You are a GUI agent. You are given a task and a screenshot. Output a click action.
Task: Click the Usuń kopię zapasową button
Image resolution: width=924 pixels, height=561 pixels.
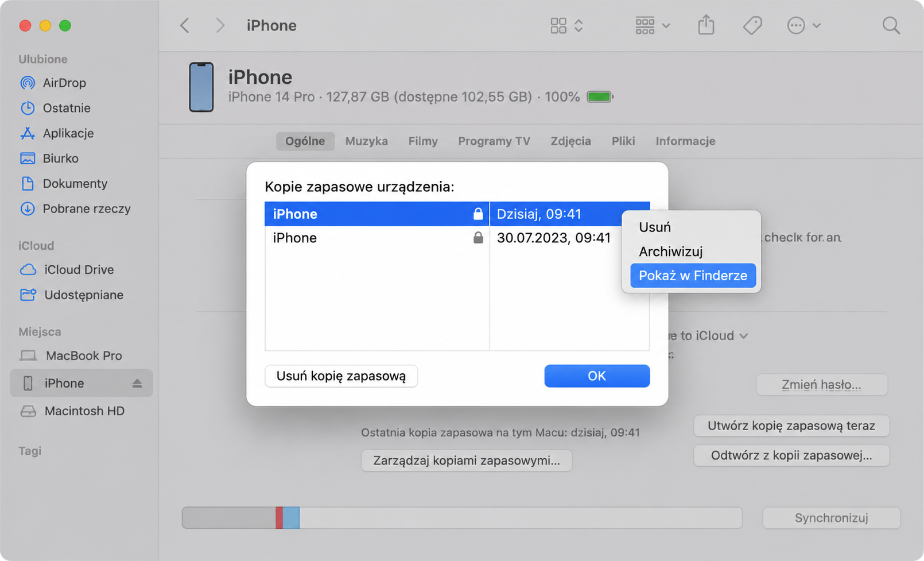pyautogui.click(x=341, y=376)
